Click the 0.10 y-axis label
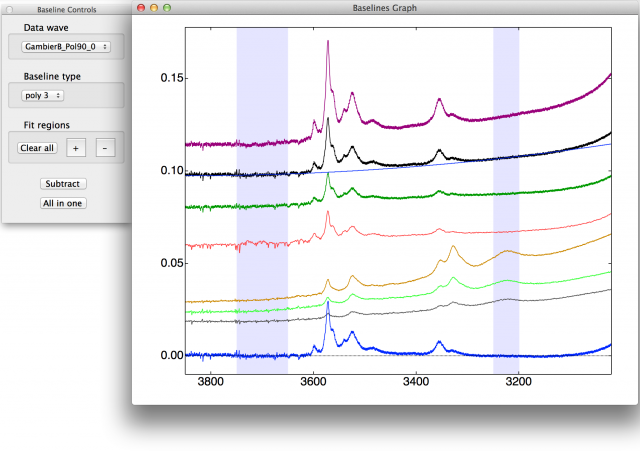Image resolution: width=640 pixels, height=451 pixels. point(172,171)
